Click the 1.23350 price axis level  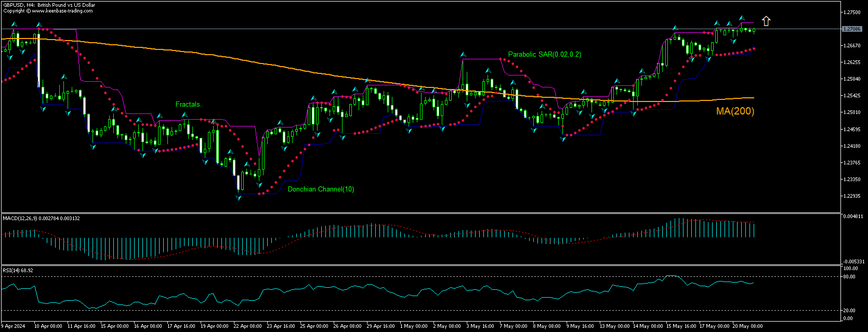click(852, 180)
